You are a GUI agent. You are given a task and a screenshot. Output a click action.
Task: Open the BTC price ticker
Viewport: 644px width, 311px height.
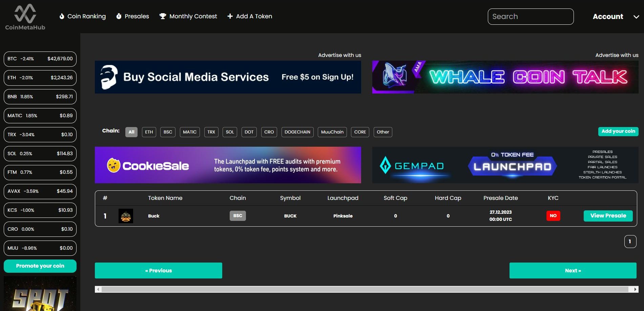40,59
